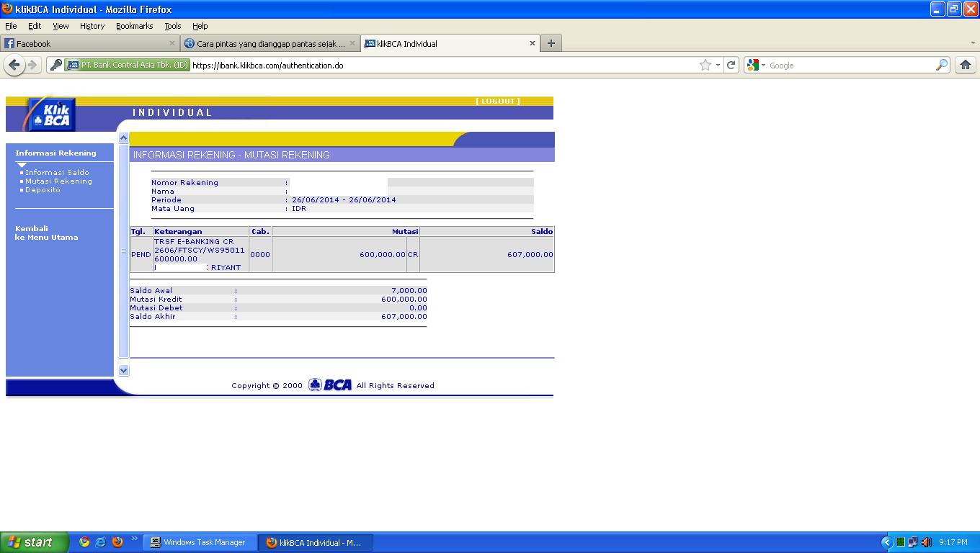Open the PT. Bank Central Asia identity badge
980x553 pixels.
pyautogui.click(x=127, y=65)
